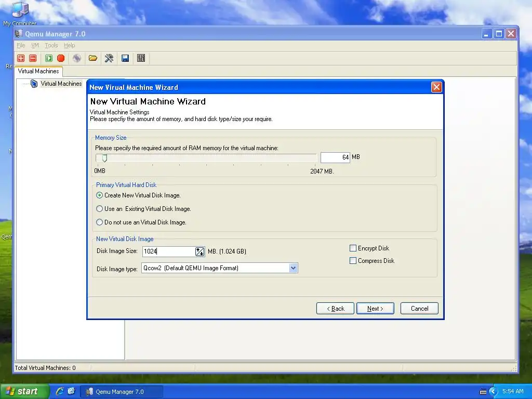Open the File menu

(x=21, y=45)
